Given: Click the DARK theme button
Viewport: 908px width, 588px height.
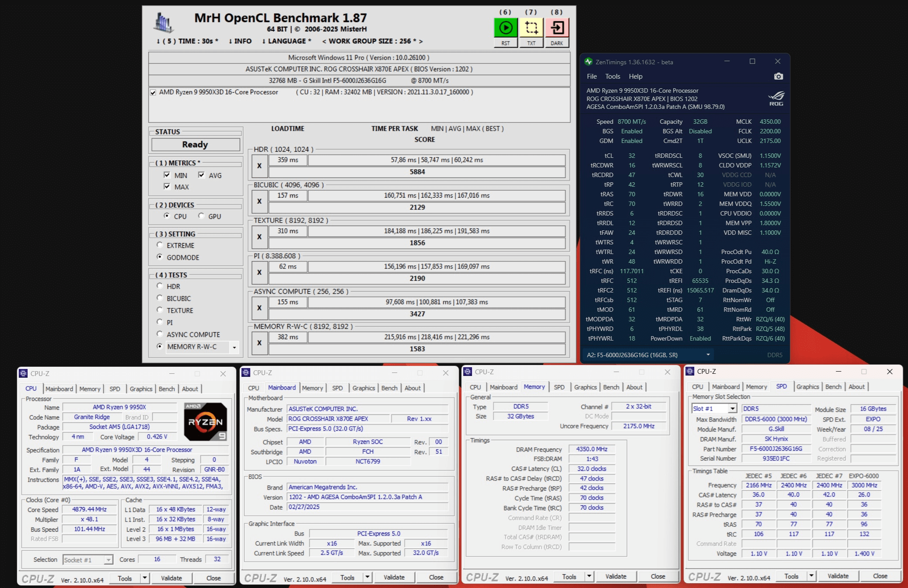Looking at the screenshot, I should pyautogui.click(x=557, y=43).
